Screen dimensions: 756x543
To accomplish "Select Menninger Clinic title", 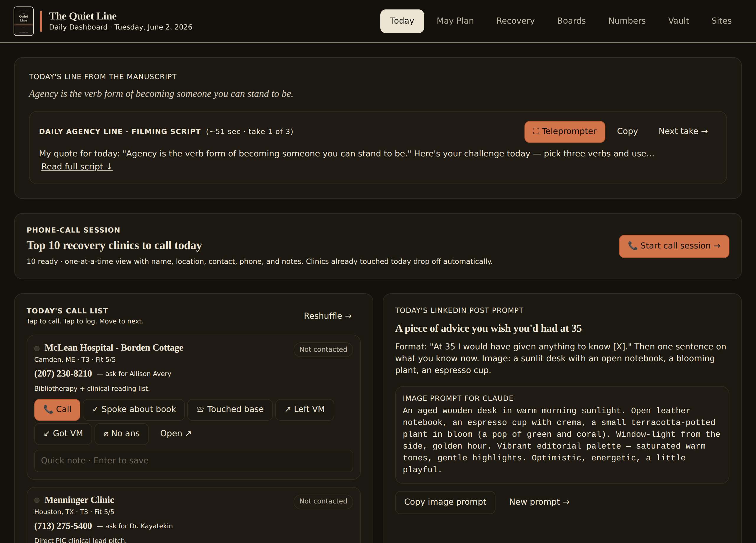I will 79,500.
